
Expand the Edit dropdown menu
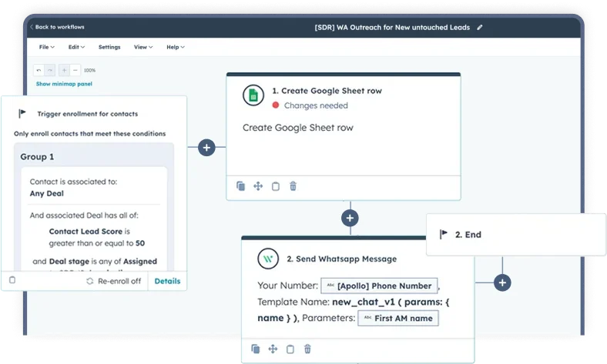pos(76,47)
